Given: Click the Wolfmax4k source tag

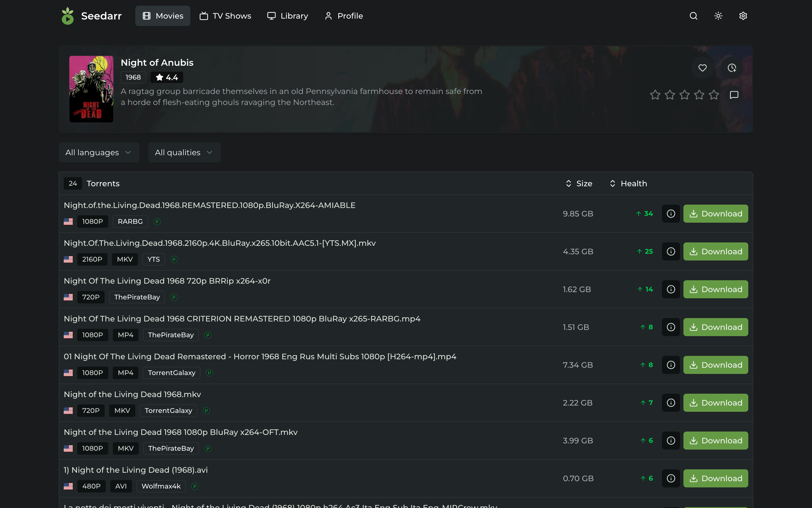Looking at the screenshot, I should tap(161, 486).
